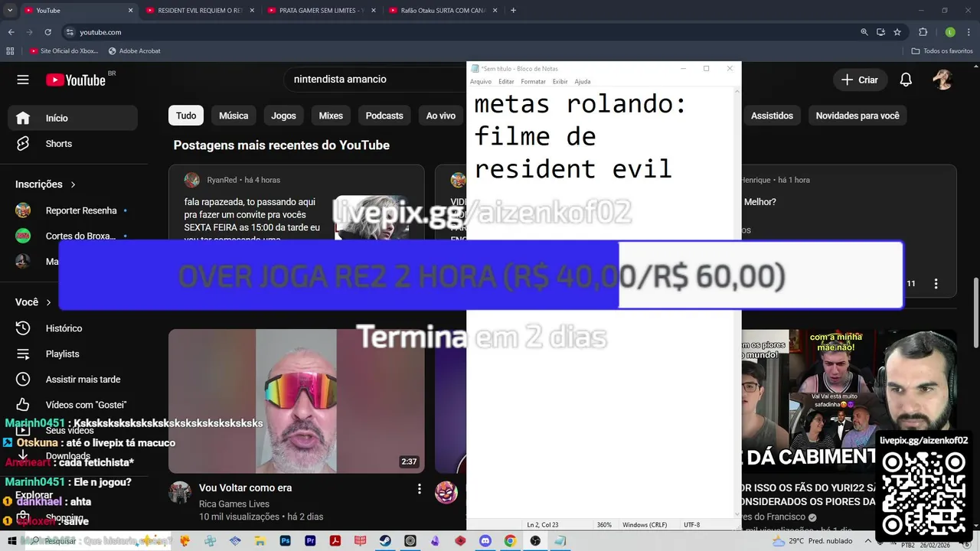The width and height of the screenshot is (980, 551).
Task: Open the Windows Start menu
Action: [x=12, y=540]
